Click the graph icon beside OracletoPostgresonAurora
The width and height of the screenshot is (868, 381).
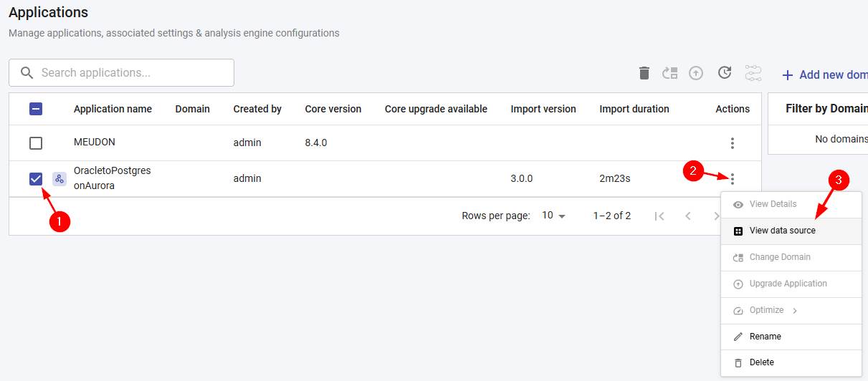(59, 179)
